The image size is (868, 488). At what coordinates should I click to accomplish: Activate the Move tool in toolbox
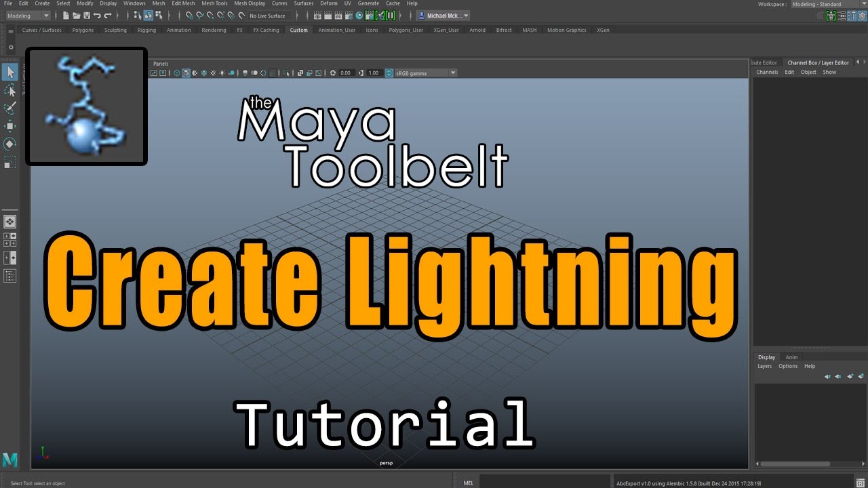point(10,126)
